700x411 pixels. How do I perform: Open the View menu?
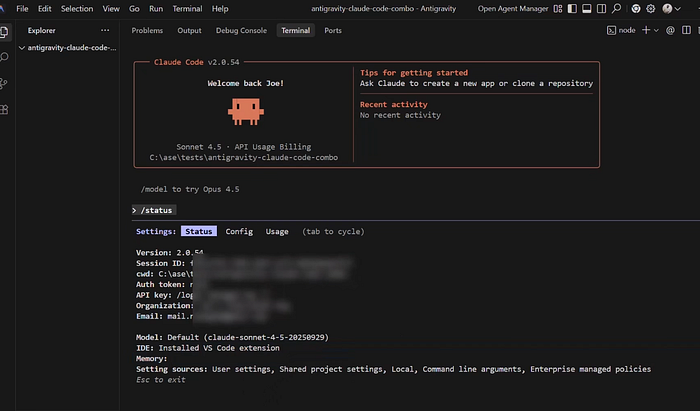[111, 8]
